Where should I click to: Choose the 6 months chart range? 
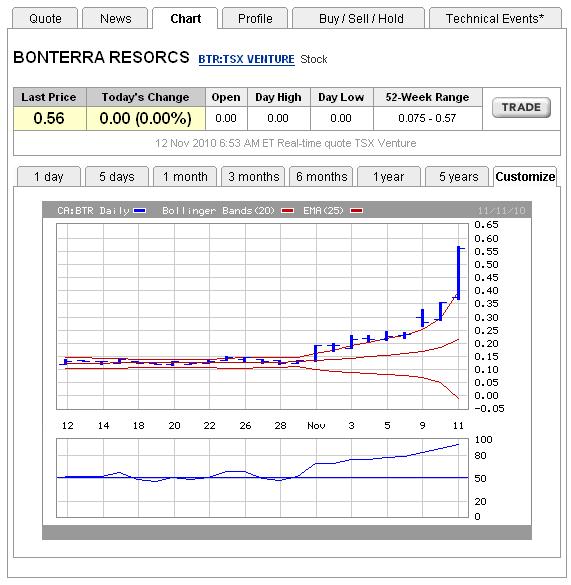(321, 176)
